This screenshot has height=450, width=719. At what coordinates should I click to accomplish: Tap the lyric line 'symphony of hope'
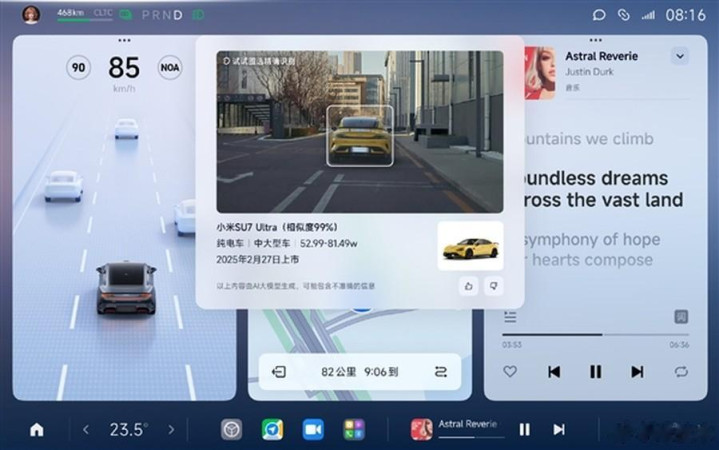tap(592, 239)
